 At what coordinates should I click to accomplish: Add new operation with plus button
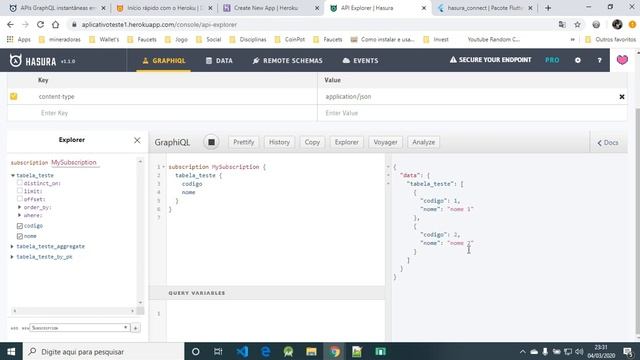tap(136, 328)
